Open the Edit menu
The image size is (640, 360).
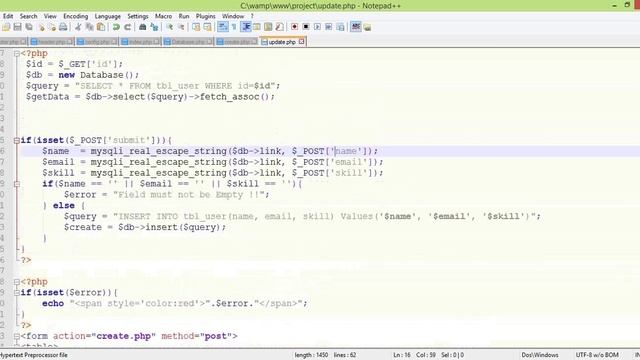pos(8,16)
